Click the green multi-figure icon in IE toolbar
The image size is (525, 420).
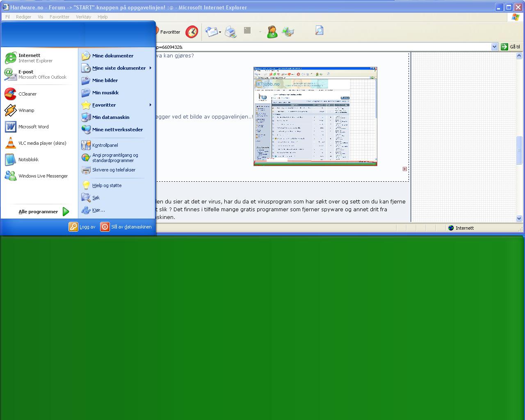(288, 32)
